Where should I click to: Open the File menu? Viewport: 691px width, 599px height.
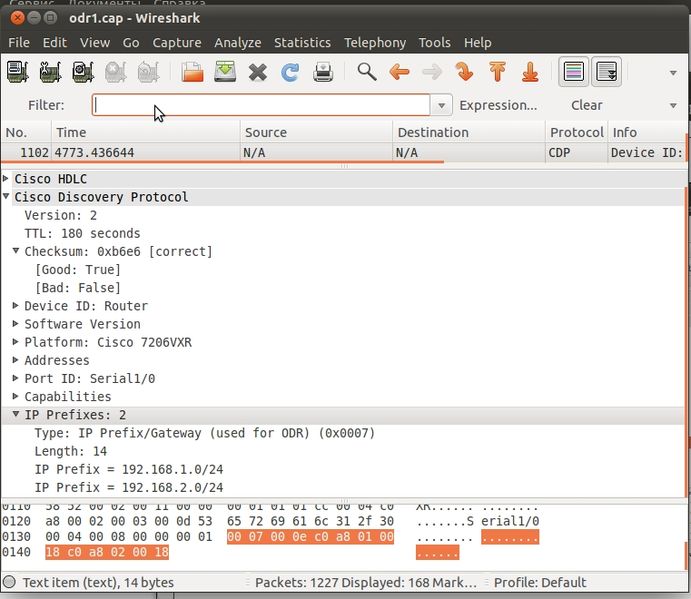(19, 43)
